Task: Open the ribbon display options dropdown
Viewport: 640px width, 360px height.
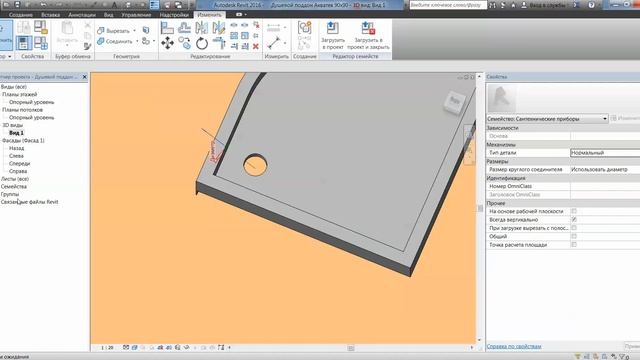Action: pos(246,15)
